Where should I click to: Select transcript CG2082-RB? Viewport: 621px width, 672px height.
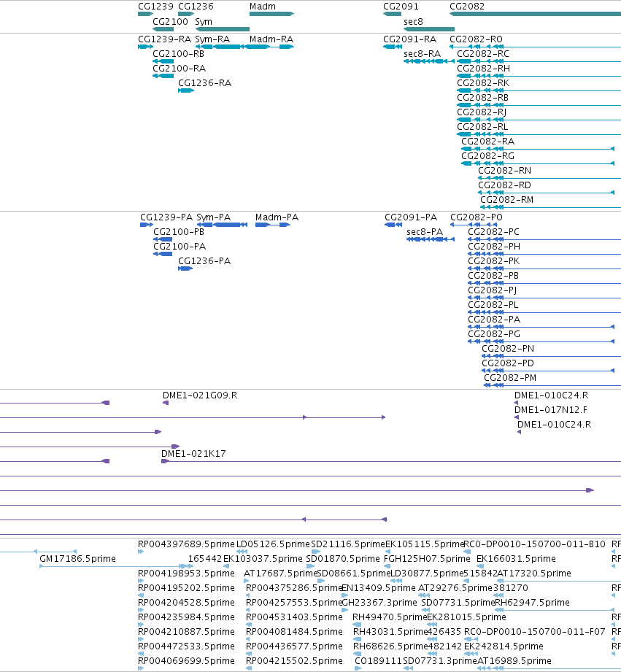tap(482, 97)
